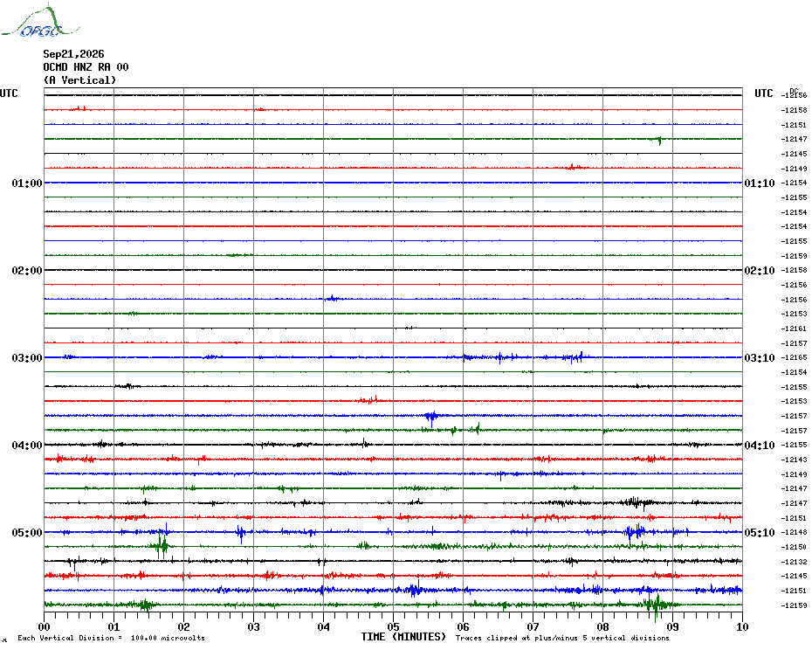Screen dimensions: 812x650
Task: Click the (A Vertical) channel label
Action: point(79,80)
